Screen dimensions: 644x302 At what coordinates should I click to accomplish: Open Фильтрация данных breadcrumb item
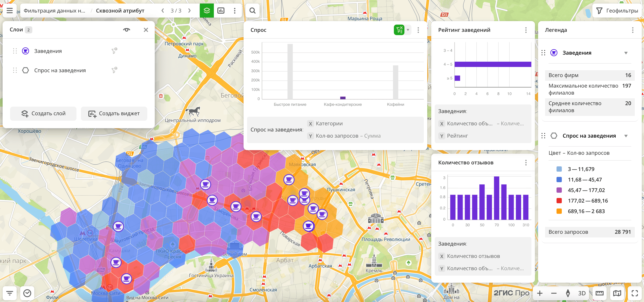tap(55, 11)
